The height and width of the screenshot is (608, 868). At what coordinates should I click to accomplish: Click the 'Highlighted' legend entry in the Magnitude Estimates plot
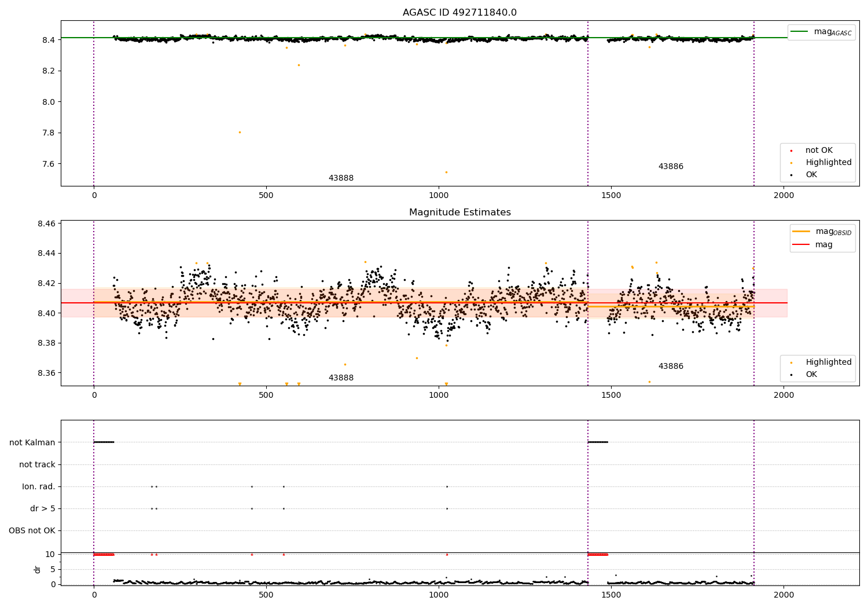coord(821,362)
